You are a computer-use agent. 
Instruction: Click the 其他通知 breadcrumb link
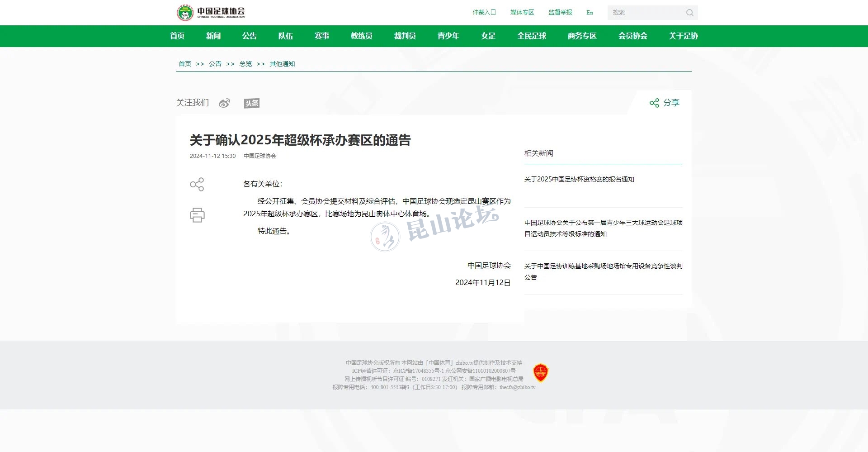282,64
